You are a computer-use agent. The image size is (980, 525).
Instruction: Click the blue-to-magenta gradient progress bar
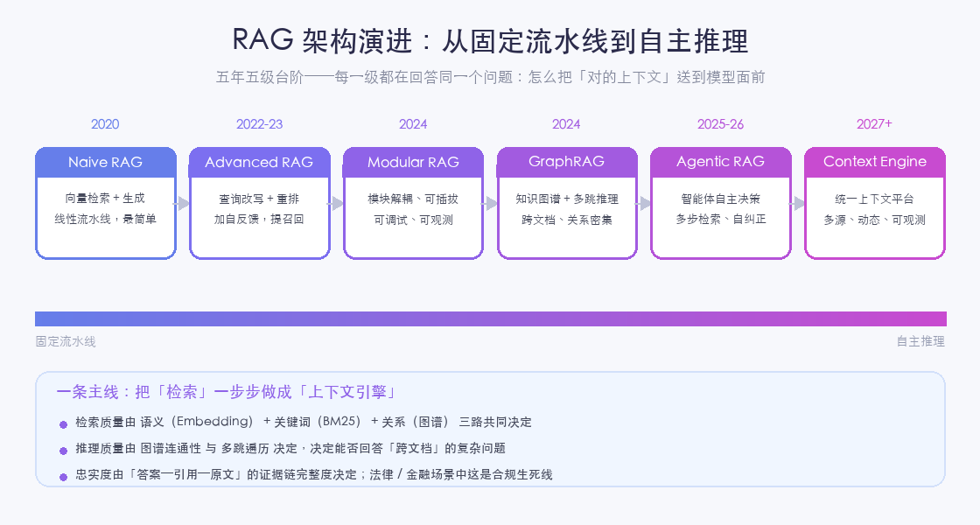491,318
